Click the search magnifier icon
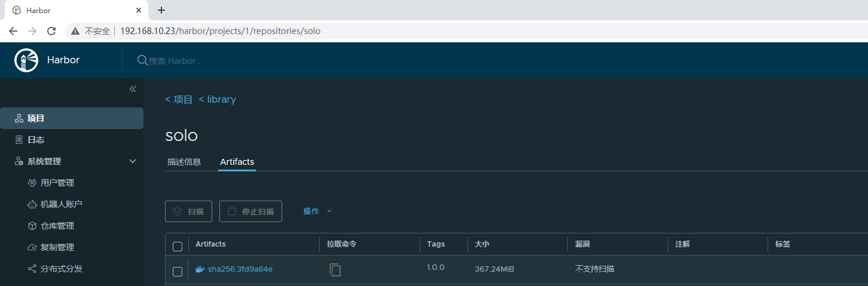 point(142,60)
